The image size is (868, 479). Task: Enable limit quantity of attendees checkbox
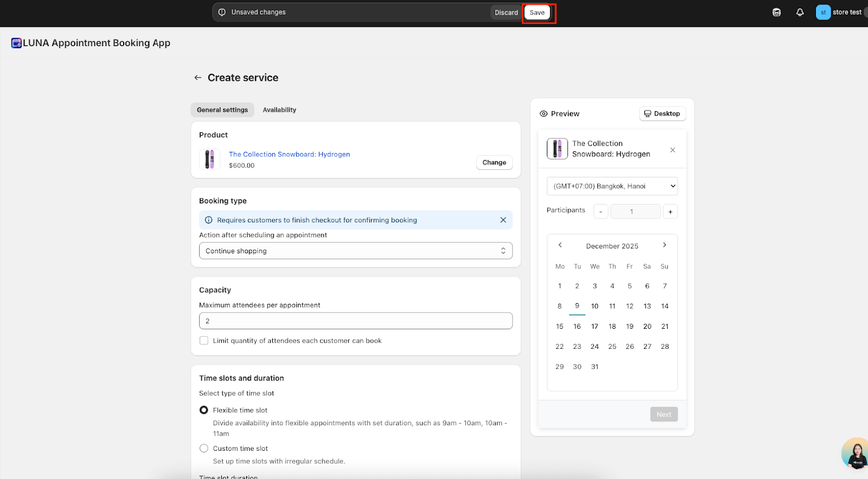click(204, 341)
